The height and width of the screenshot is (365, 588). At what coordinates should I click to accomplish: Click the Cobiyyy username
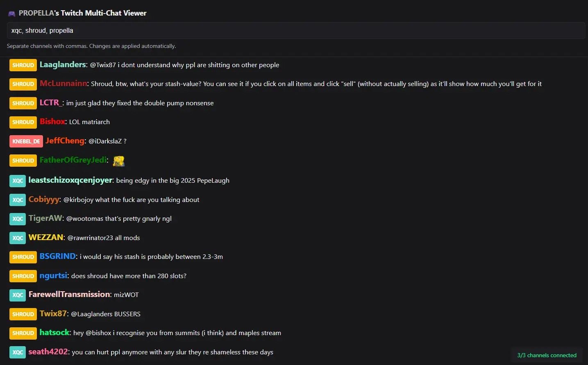(44, 200)
